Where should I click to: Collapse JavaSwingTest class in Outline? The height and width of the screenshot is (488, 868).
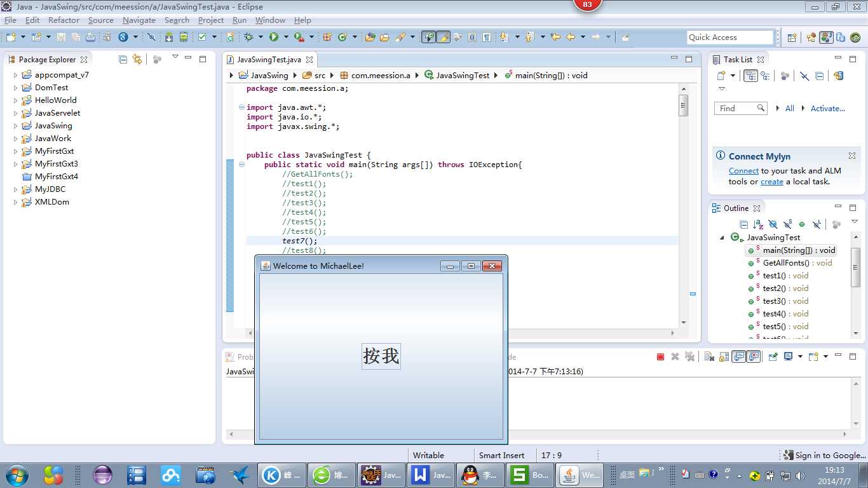point(722,238)
